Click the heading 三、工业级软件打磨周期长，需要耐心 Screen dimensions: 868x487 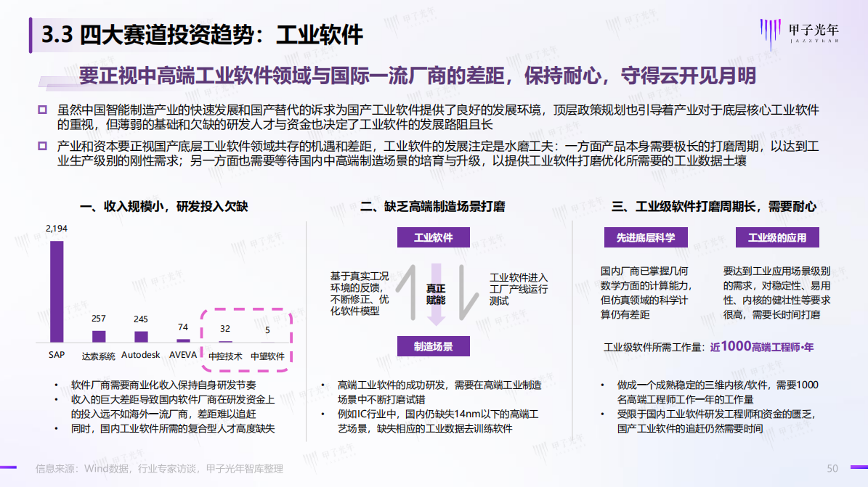(x=713, y=207)
